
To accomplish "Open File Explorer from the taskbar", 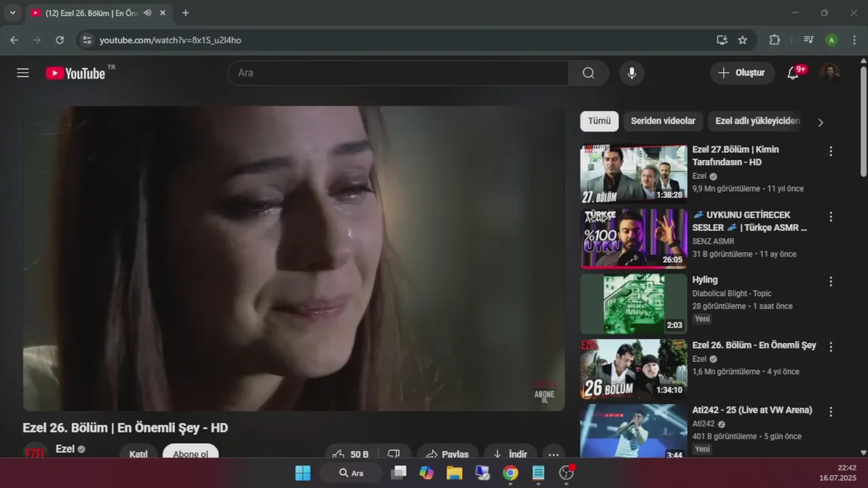I will click(x=454, y=473).
